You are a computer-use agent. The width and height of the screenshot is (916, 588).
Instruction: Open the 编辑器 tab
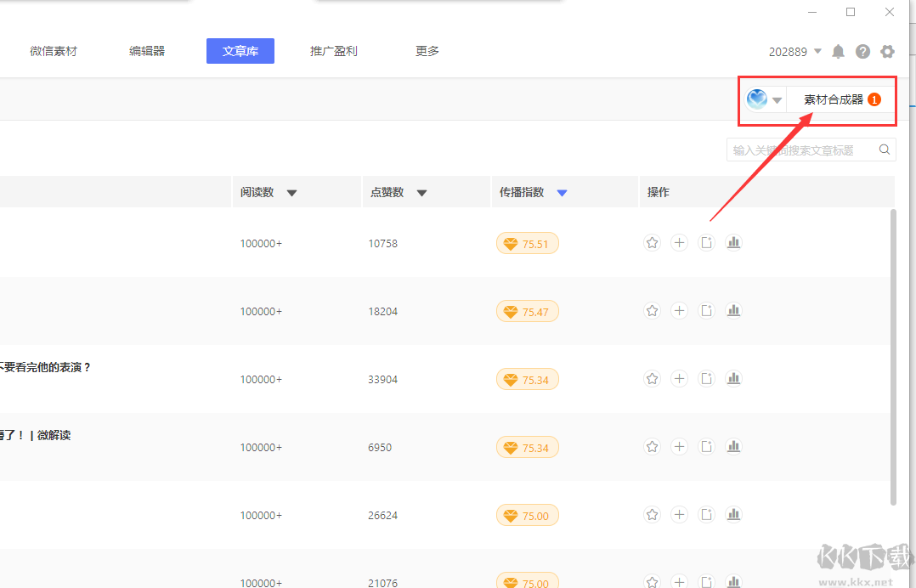tap(147, 51)
